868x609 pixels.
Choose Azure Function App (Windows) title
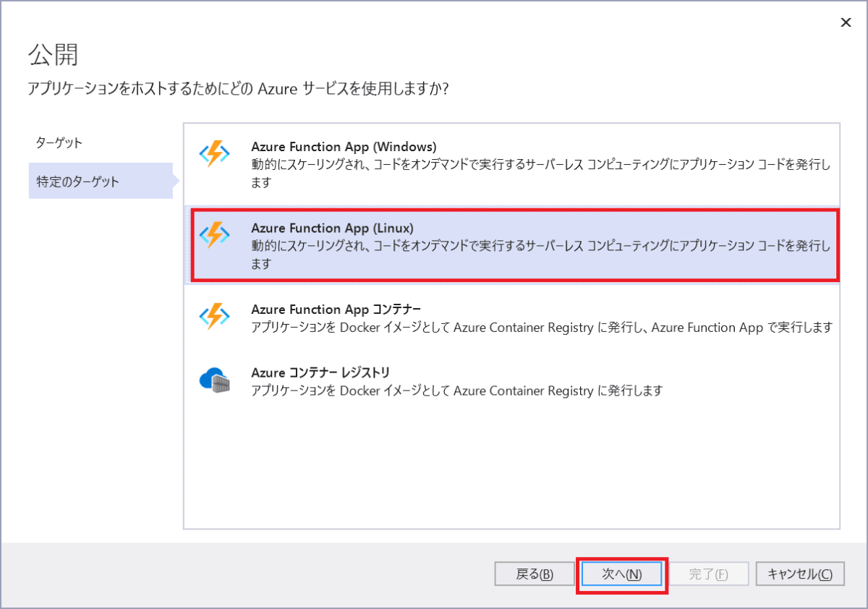(x=344, y=147)
